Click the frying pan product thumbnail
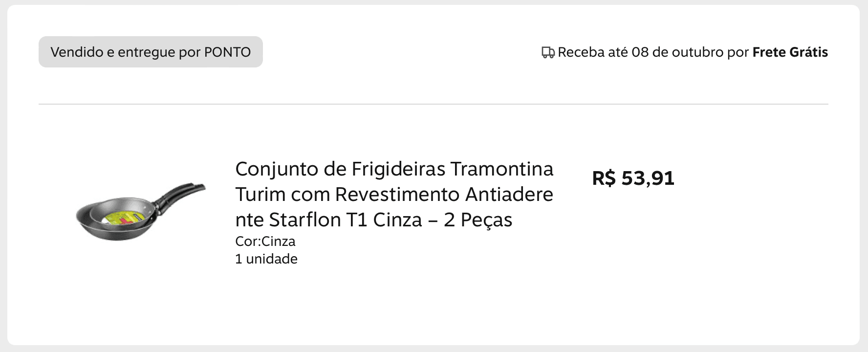 141,211
